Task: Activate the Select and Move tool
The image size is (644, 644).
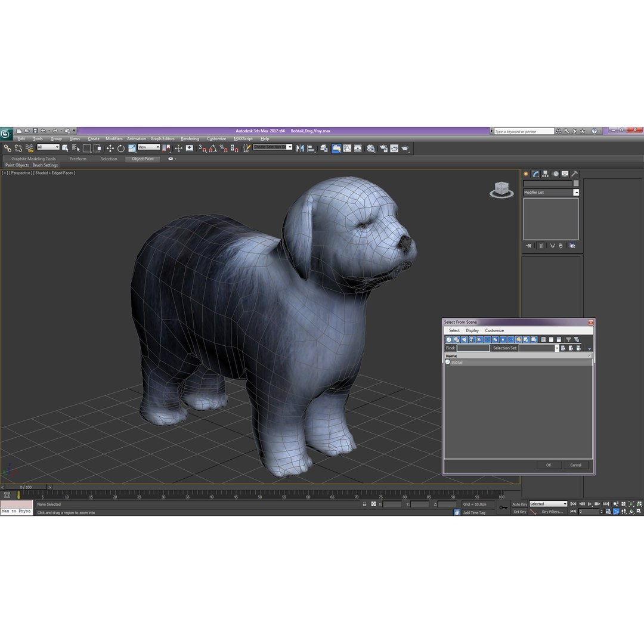Action: [110, 148]
